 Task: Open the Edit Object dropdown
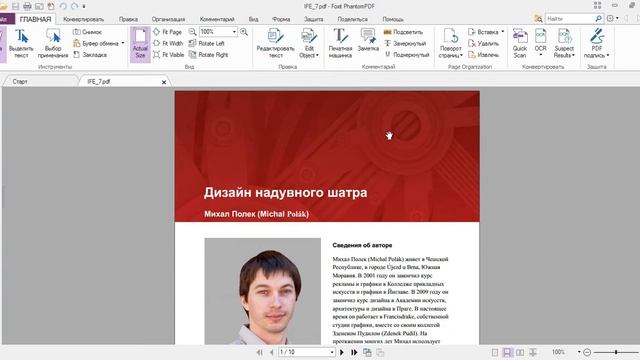pyautogui.click(x=309, y=43)
